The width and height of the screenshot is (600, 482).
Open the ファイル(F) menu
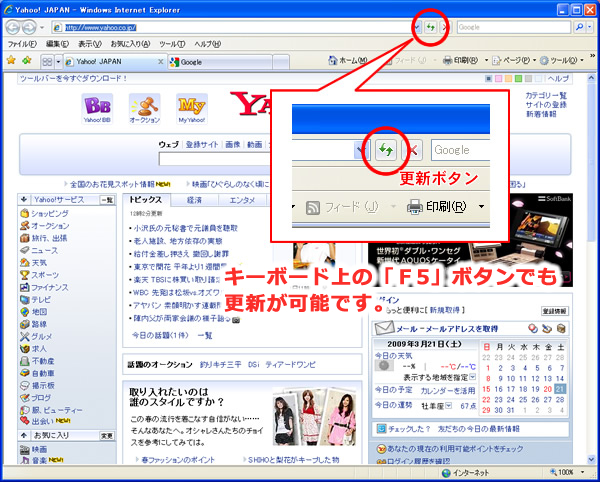click(x=22, y=44)
